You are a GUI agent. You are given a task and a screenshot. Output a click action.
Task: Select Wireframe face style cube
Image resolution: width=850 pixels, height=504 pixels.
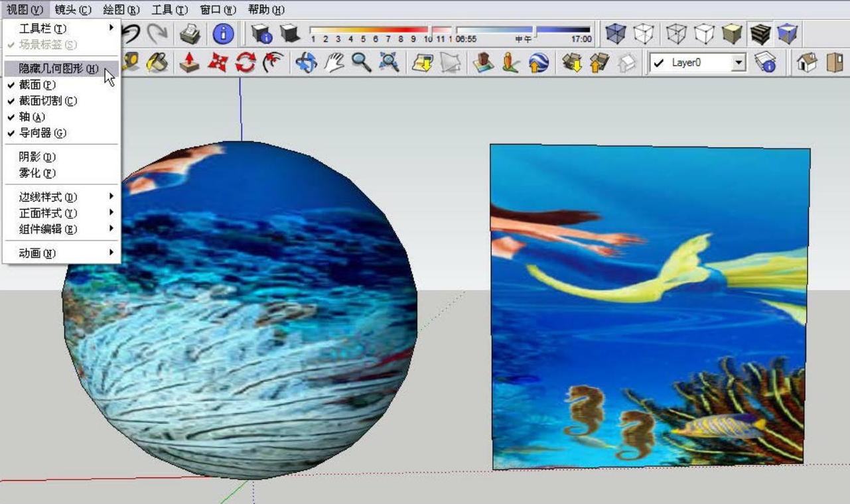[676, 33]
